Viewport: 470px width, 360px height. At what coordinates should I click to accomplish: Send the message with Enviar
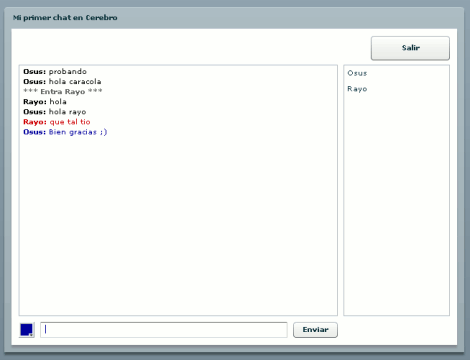point(315,330)
